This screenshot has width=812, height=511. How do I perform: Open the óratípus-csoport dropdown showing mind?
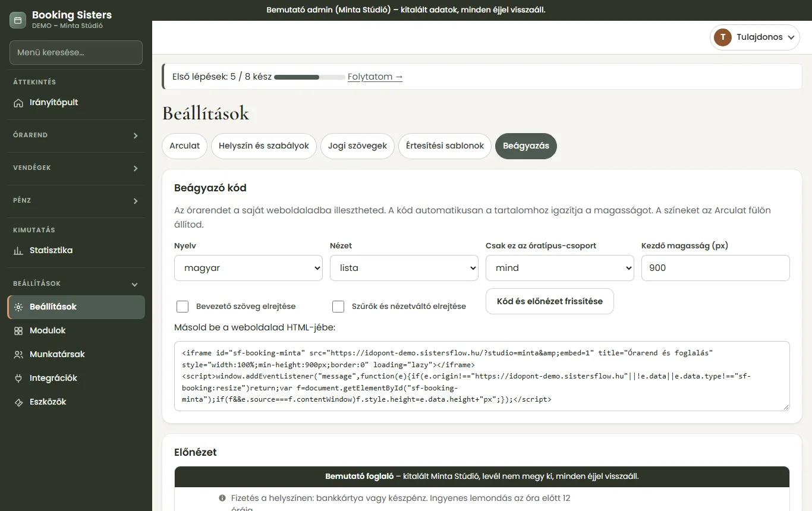tap(560, 268)
